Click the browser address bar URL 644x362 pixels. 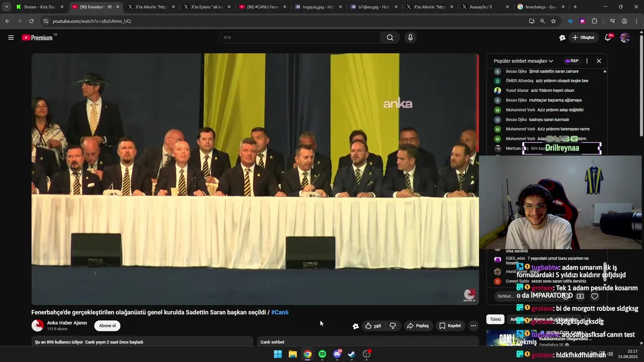coord(92,21)
